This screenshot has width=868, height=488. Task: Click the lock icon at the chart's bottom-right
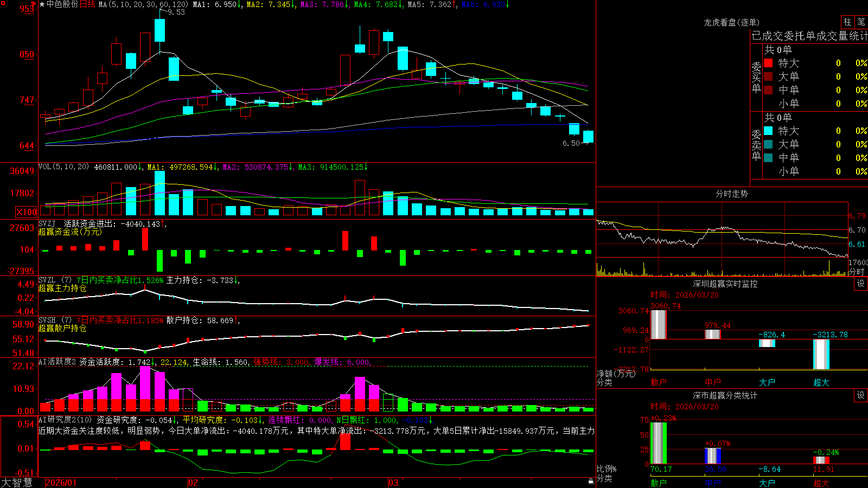(591, 481)
